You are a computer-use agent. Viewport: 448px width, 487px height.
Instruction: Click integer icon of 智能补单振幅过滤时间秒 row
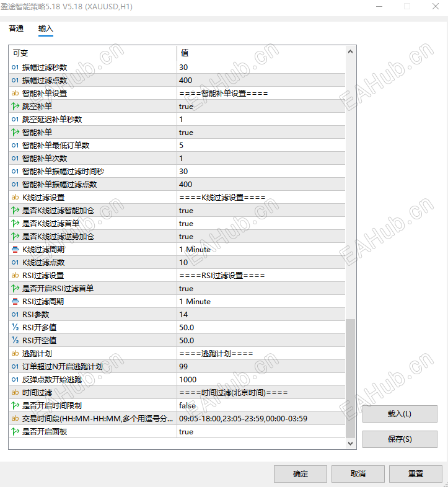click(x=15, y=172)
